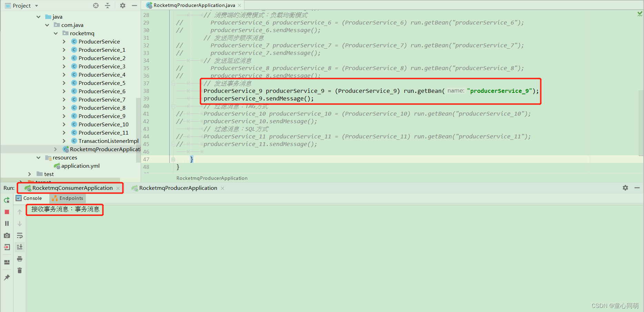Stop the running application with red square icon
644x312 pixels.
point(6,212)
